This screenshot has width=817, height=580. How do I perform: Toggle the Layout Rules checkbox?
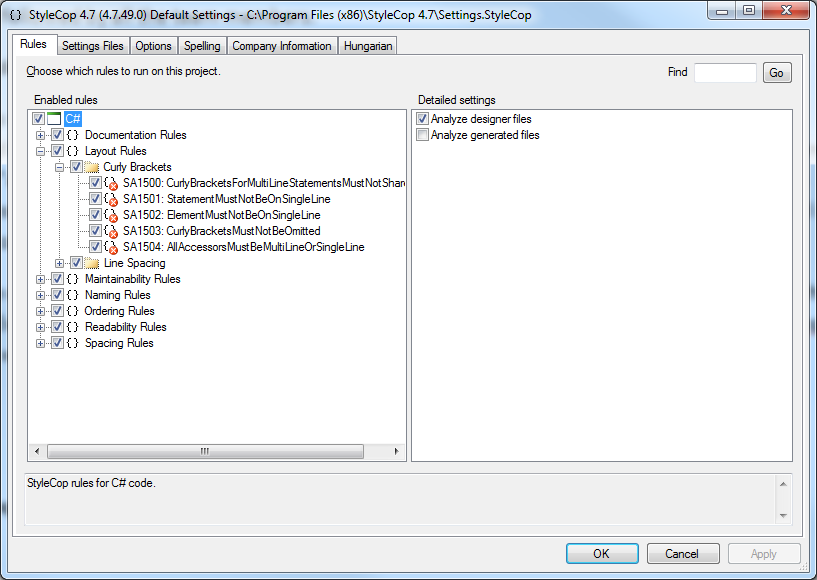pyautogui.click(x=57, y=151)
